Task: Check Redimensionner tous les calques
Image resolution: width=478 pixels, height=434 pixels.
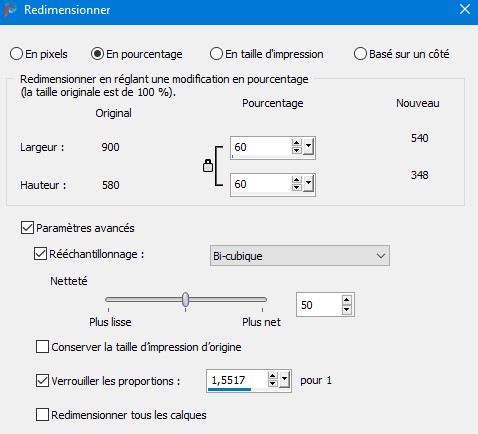Action: 42,415
